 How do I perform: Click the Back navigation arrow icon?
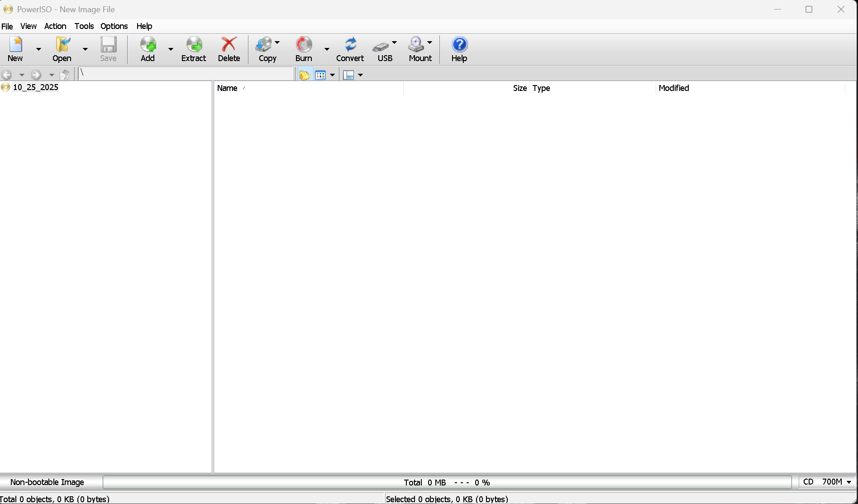7,75
